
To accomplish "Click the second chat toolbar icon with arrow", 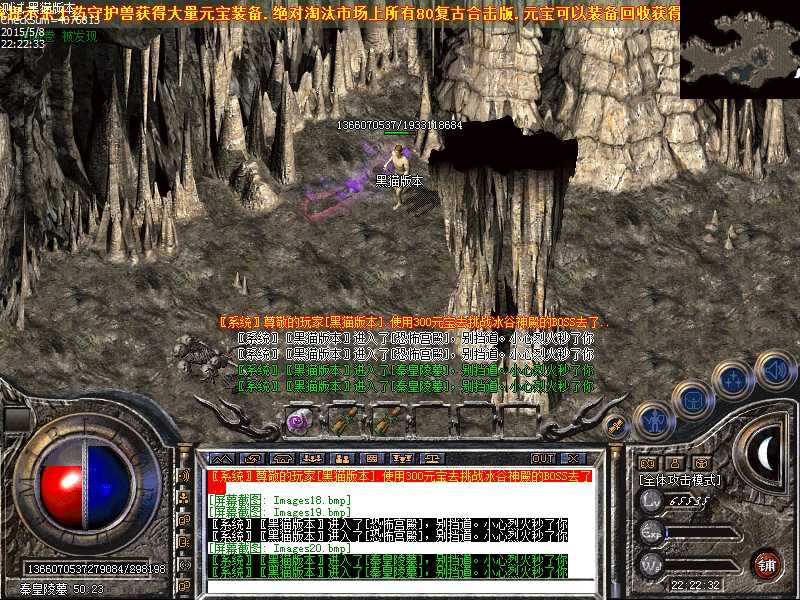I will [252, 458].
